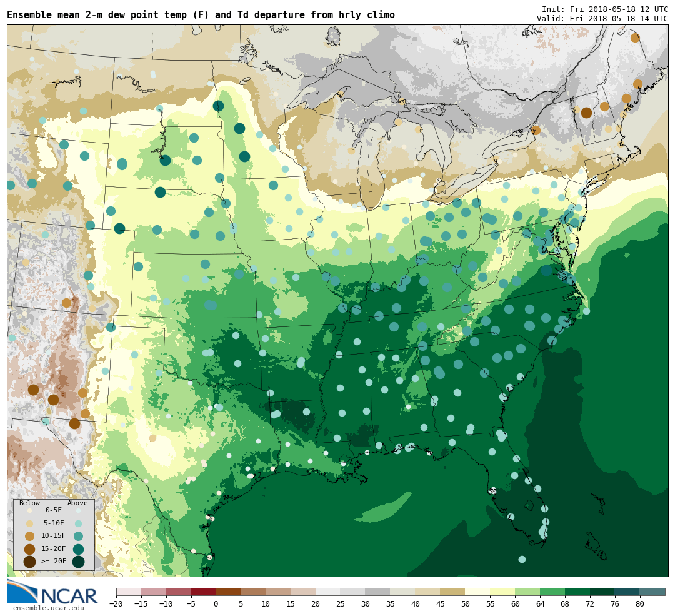Viewport: 675px width, 616px height.
Task: Click the legend's Above 15-20F circle
Action: point(78,549)
